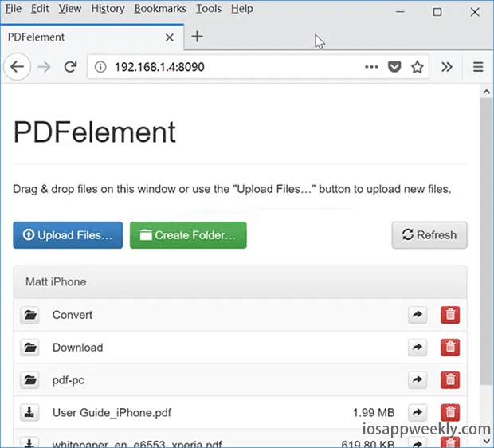Click the Convert folder name

click(x=73, y=315)
